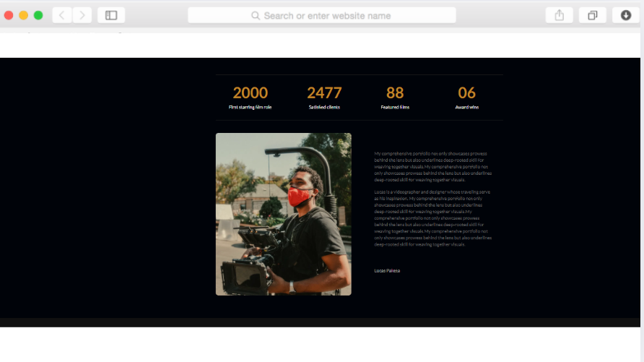Click the 'Lucas Palesa' name text

pyautogui.click(x=387, y=271)
